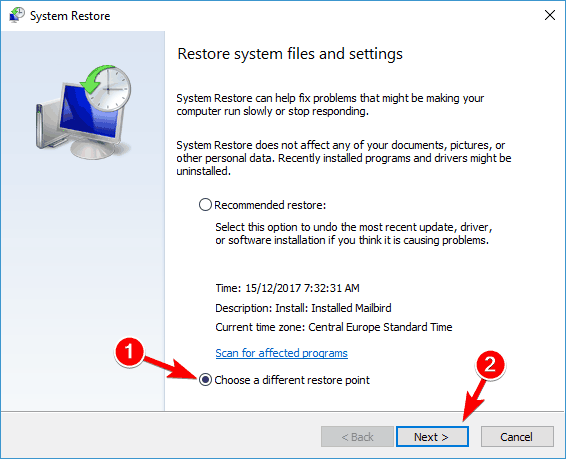566x459 pixels.
Task: Click the Description: Install: Installed Mailbird text
Action: pos(303,308)
